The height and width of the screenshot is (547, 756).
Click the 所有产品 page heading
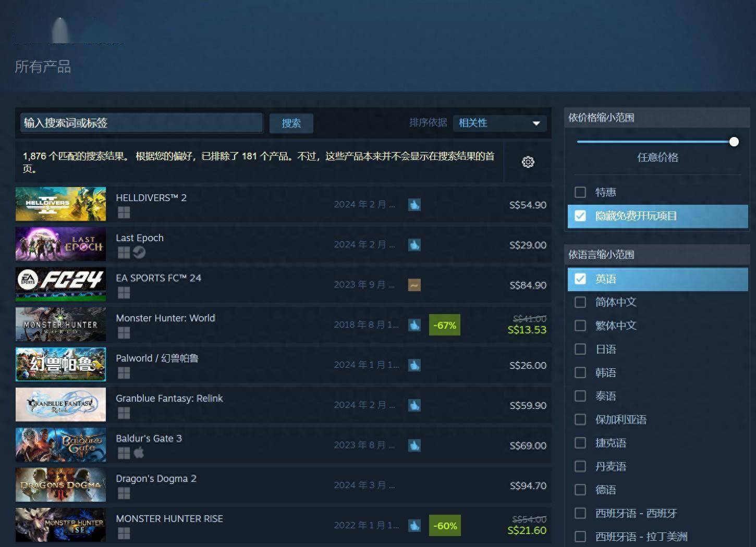[43, 67]
